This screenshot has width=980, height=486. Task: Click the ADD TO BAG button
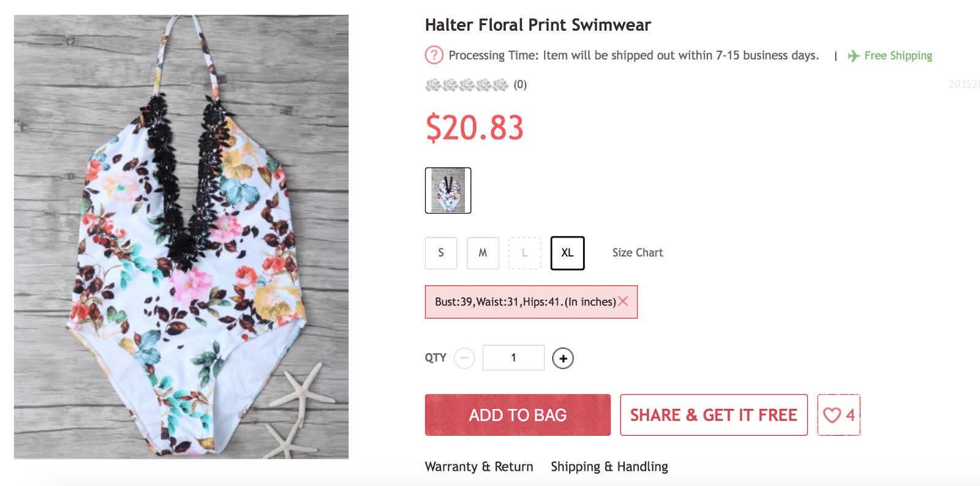(518, 415)
